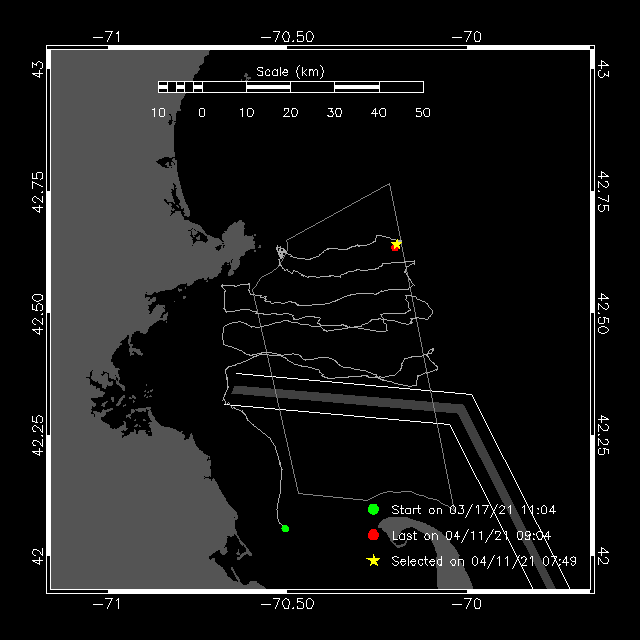Viewport: 640px width, 640px height.
Task: Click the top axis longitude label -70
Action: (467, 37)
